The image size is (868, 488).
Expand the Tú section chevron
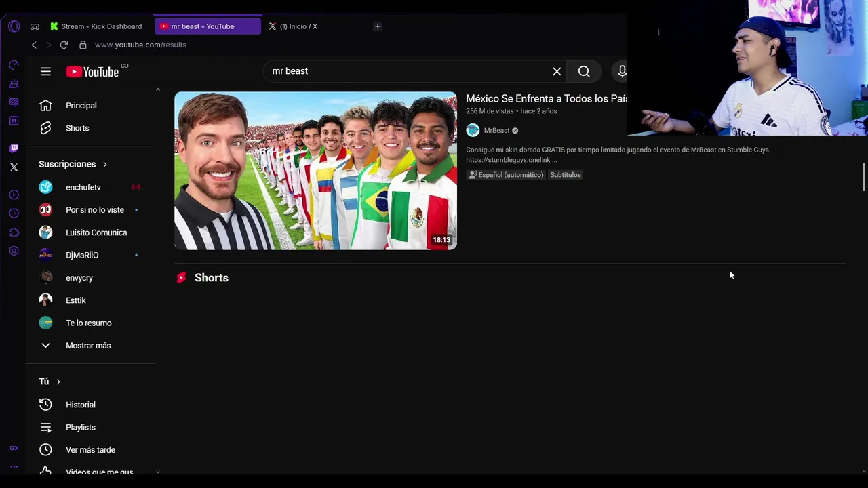click(x=58, y=382)
